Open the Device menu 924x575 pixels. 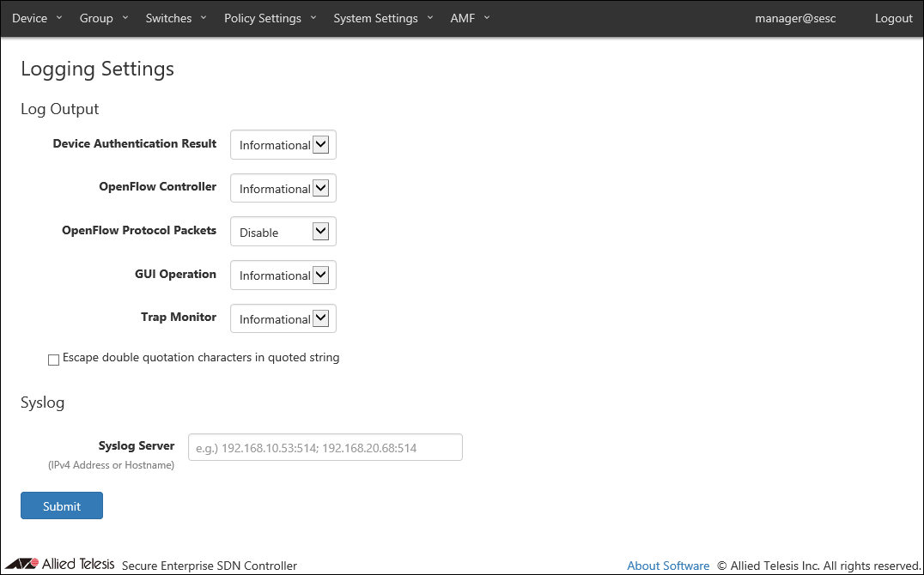coord(37,18)
